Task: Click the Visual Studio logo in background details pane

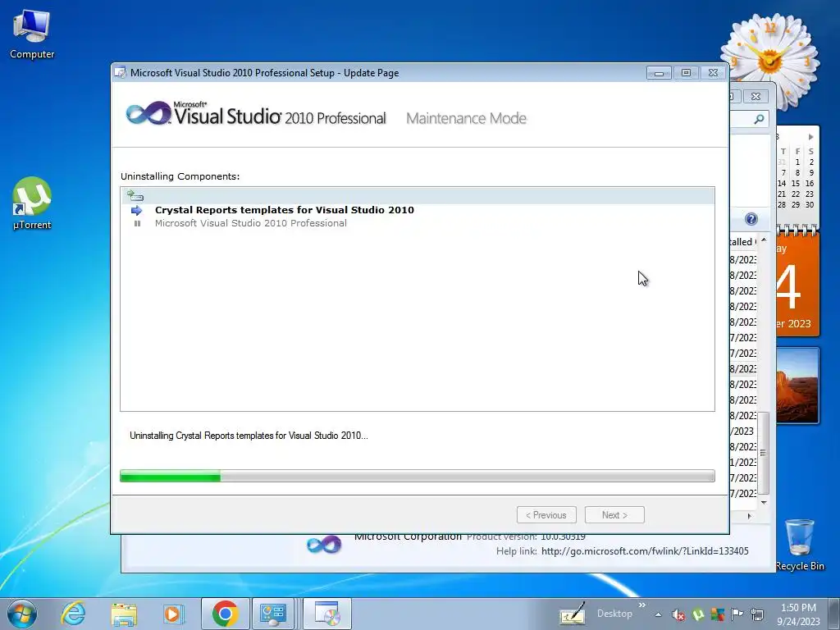Action: tap(324, 545)
